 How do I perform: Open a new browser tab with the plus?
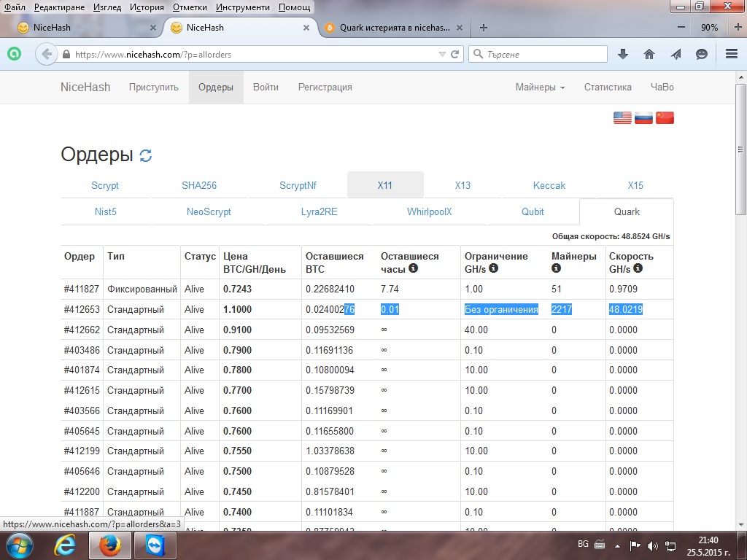(484, 28)
